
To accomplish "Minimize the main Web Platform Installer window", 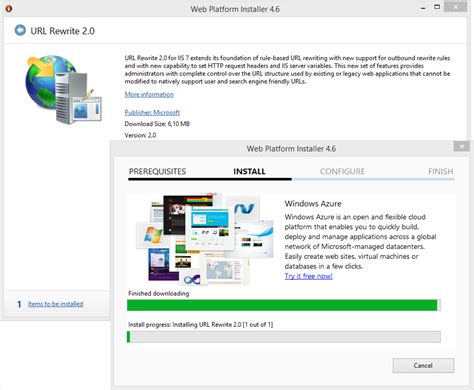I will 423,8.
